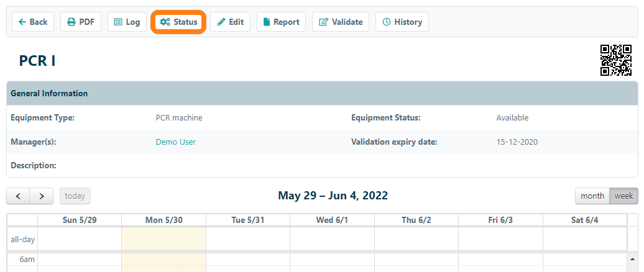Switch calendar to month view

click(592, 196)
